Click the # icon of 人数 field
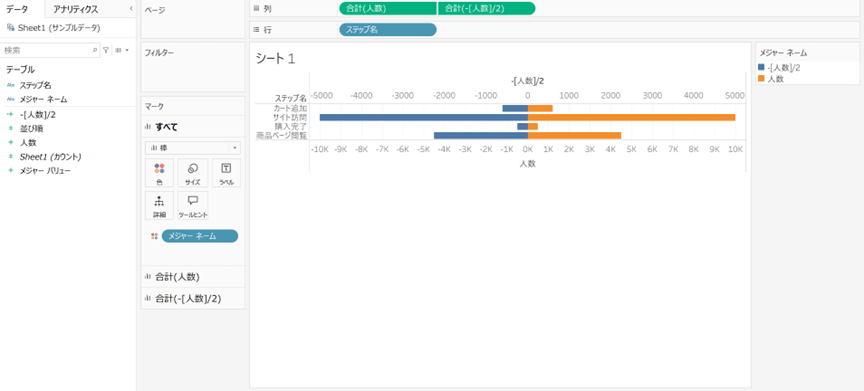The width and height of the screenshot is (864, 391). click(10, 143)
